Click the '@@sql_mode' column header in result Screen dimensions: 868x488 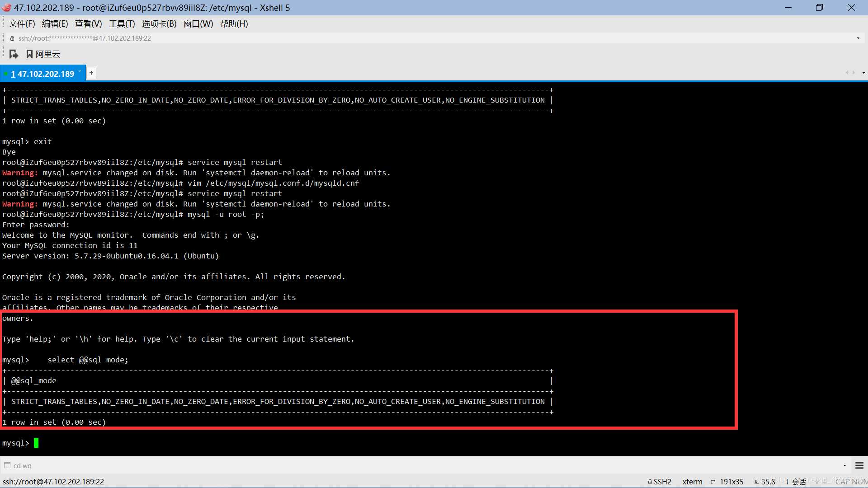point(34,380)
